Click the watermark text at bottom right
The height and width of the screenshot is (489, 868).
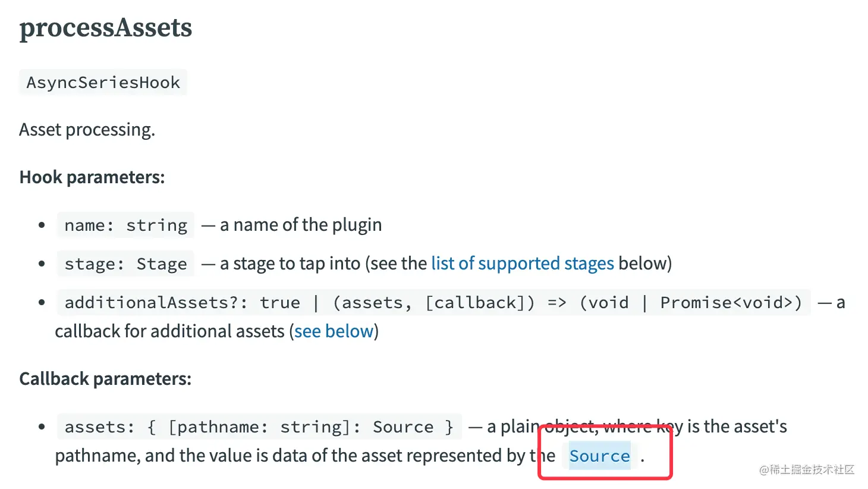(x=807, y=470)
